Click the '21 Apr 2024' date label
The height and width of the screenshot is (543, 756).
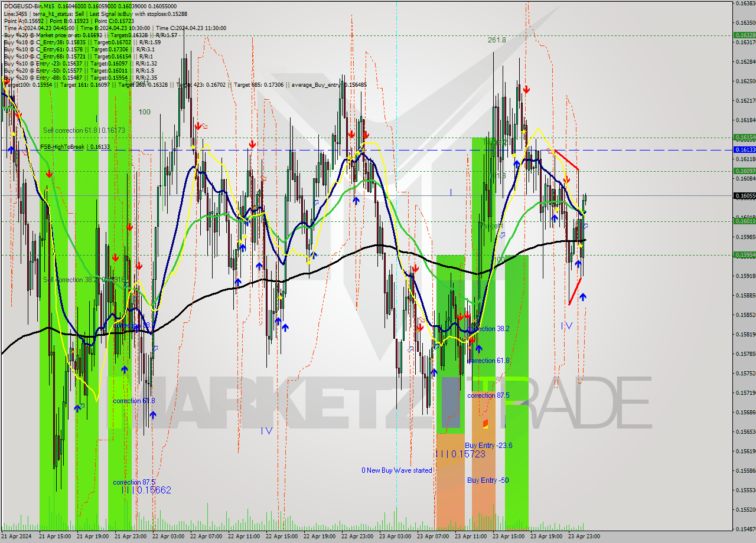pos(17,537)
